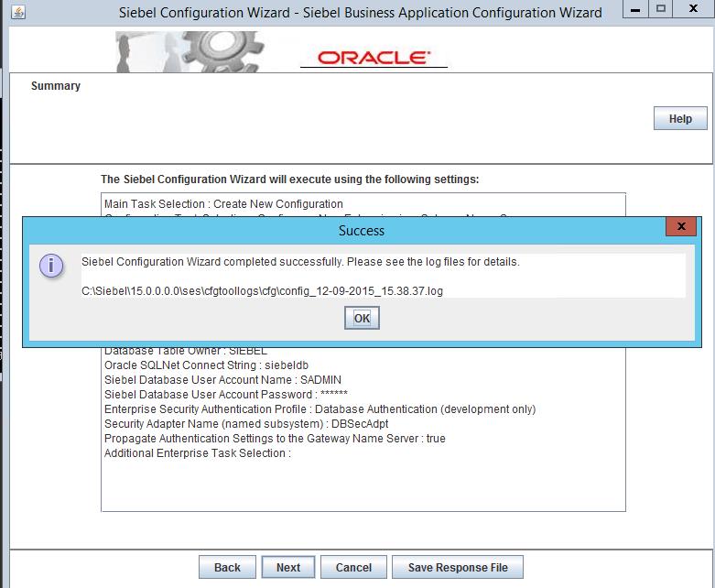Click Save Response File

(x=458, y=567)
